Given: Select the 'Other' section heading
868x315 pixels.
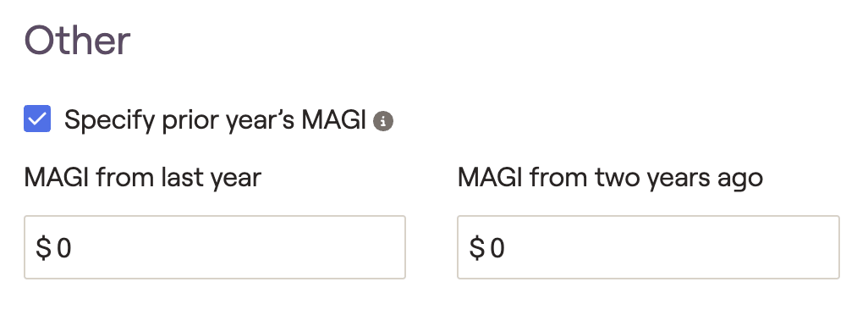Looking at the screenshot, I should 78,41.
